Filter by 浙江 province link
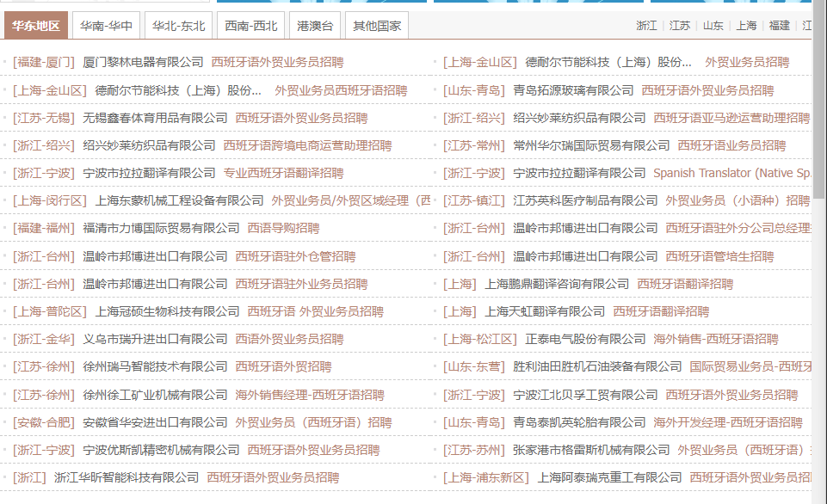The width and height of the screenshot is (827, 504). [646, 26]
